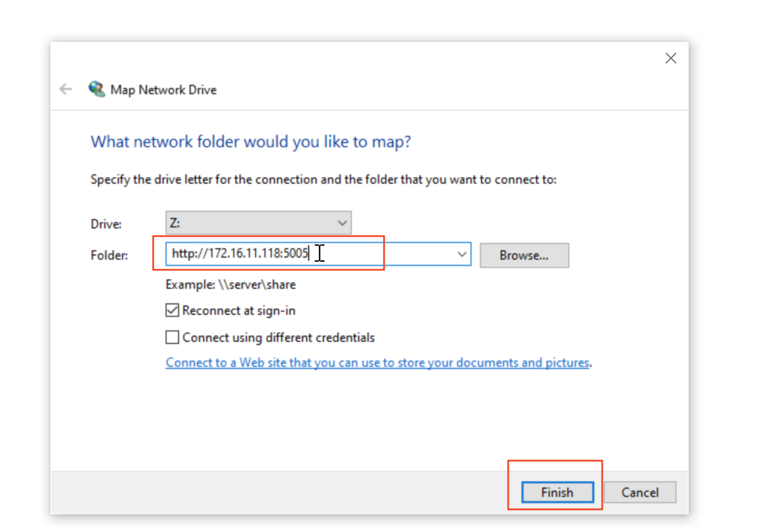Click inside the Folder address input field
760x532 pixels.
(377, 254)
